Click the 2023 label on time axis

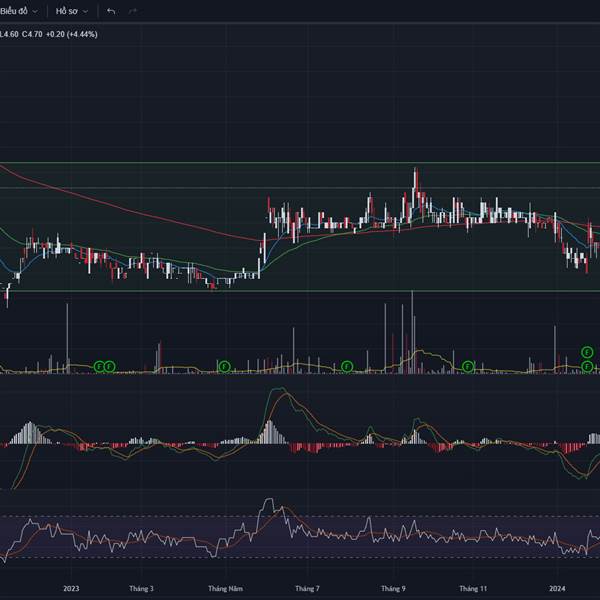pos(71,588)
